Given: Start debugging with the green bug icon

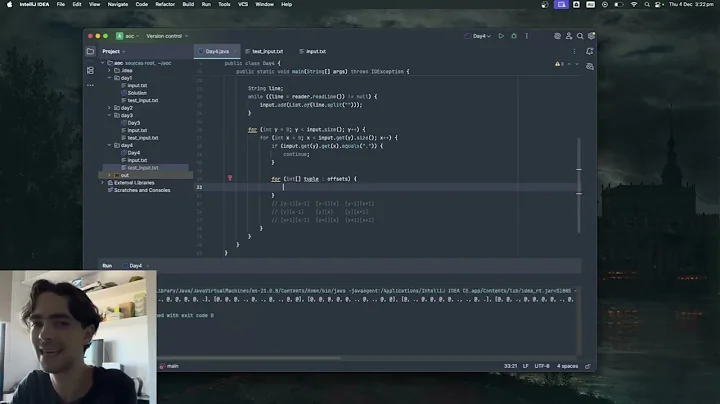Looking at the screenshot, I should click(x=514, y=36).
